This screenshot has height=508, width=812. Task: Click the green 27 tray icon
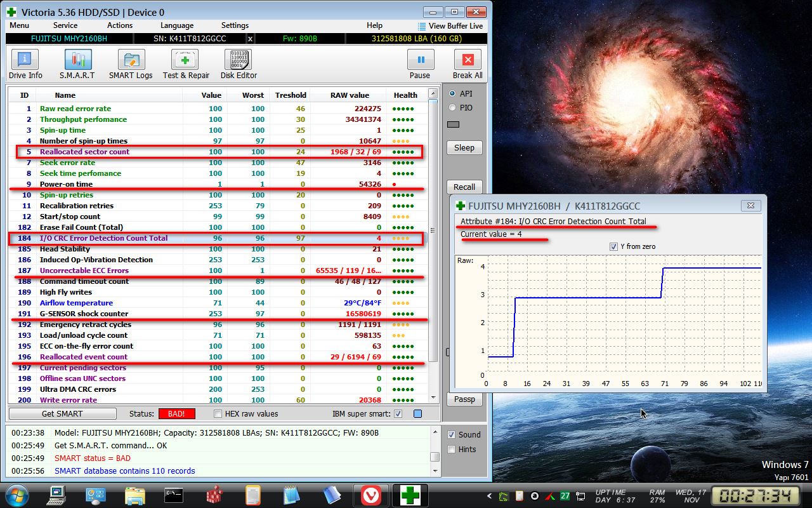tap(565, 496)
